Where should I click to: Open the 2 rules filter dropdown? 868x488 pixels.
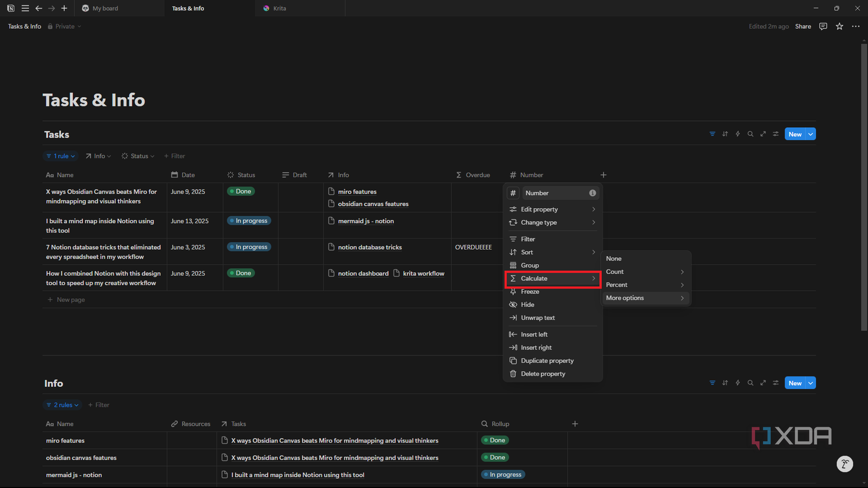pos(62,405)
